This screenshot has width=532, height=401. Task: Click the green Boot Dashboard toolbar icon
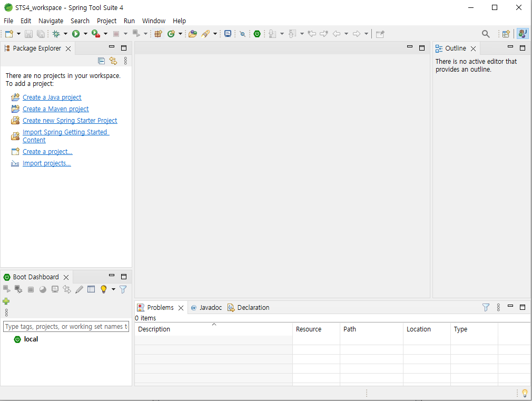coord(257,34)
